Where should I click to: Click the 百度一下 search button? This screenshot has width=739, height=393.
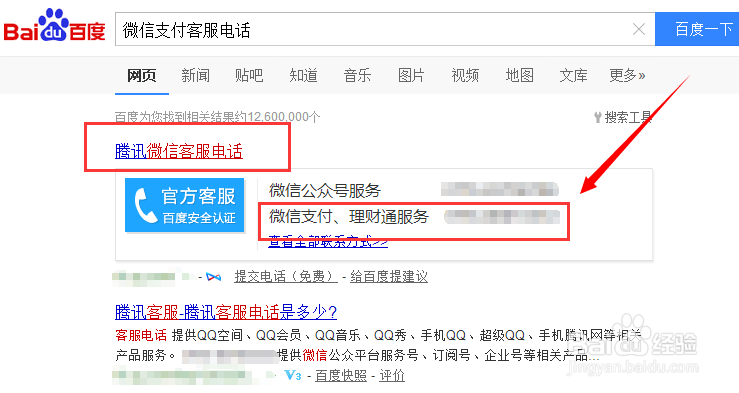(697, 29)
